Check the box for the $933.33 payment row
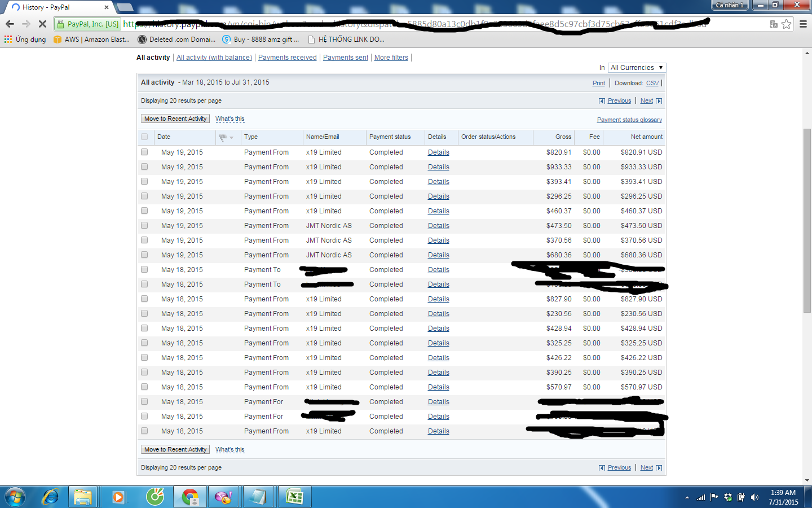The width and height of the screenshot is (812, 508). coord(144,167)
